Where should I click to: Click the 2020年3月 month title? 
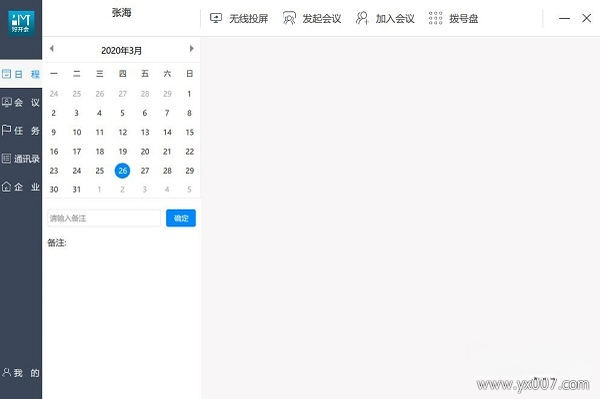pos(121,50)
